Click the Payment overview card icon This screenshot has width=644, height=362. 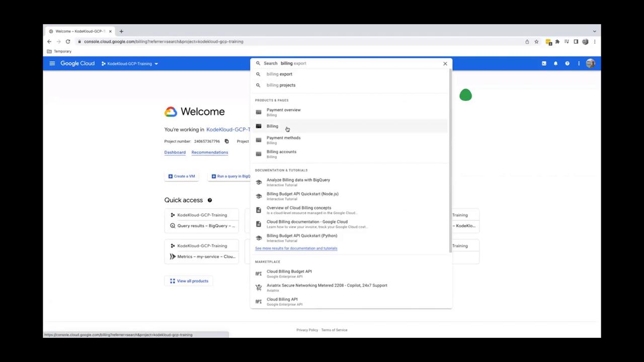(259, 112)
